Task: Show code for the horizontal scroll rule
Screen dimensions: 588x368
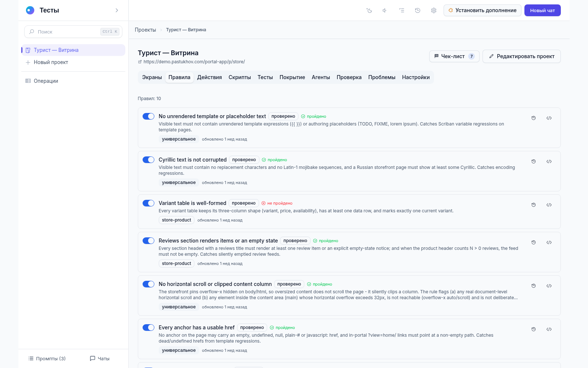Action: [x=549, y=286]
